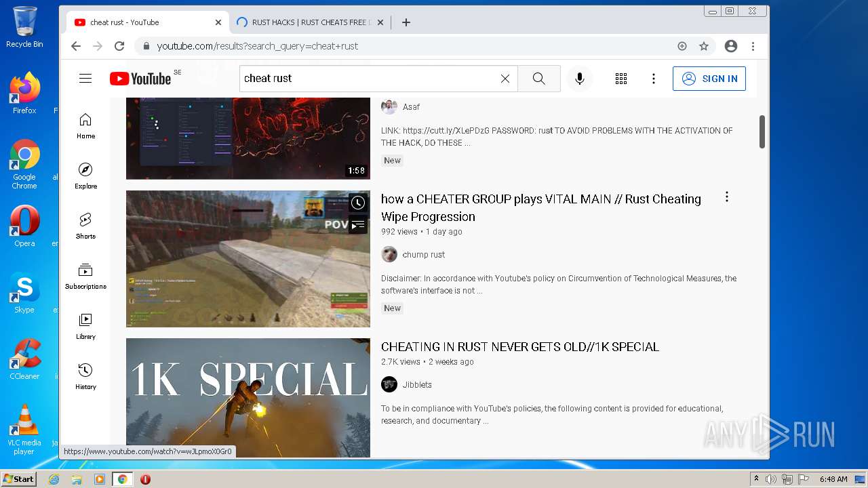The height and width of the screenshot is (488, 868).
Task: Click the magnifier search button
Action: point(539,79)
